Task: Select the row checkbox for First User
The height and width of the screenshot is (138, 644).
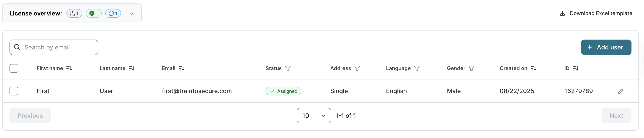Action: point(14,91)
